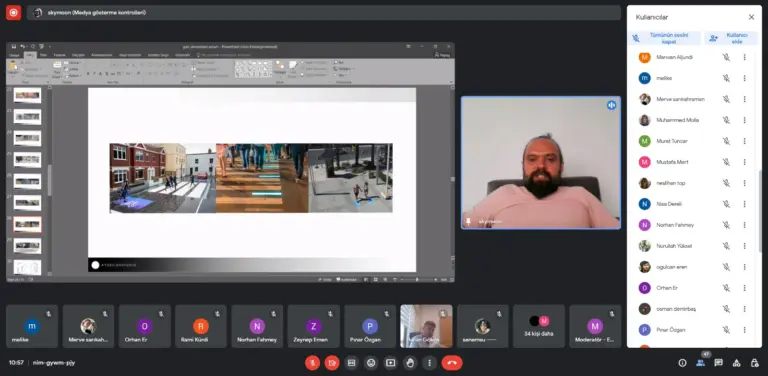Click the Moderatör participant tile
The image size is (768, 376).
pyautogui.click(x=595, y=326)
